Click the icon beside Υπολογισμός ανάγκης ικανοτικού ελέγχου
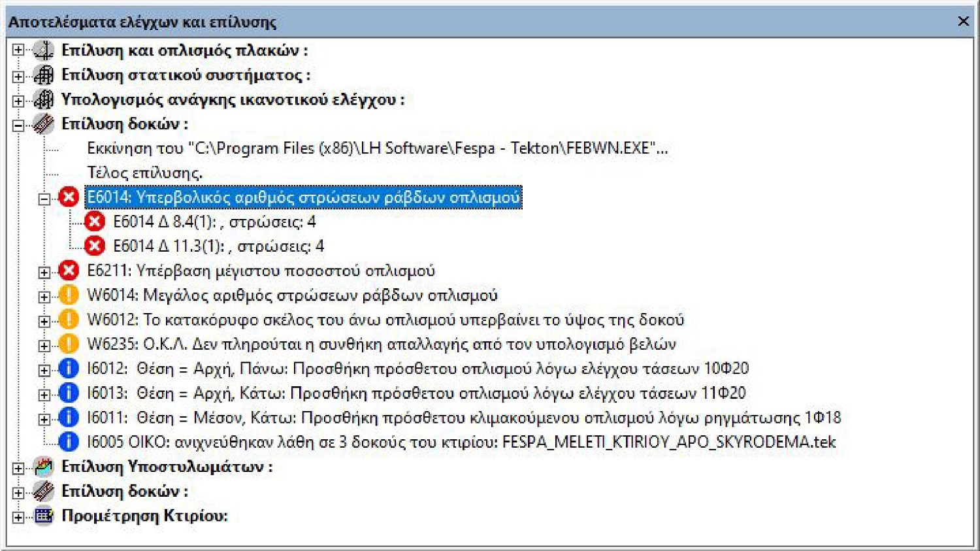The width and height of the screenshot is (980, 551). pyautogui.click(x=43, y=99)
